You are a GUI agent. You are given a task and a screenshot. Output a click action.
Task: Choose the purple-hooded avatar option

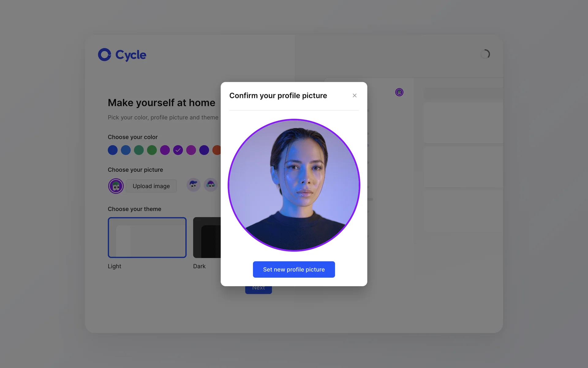pos(210,185)
